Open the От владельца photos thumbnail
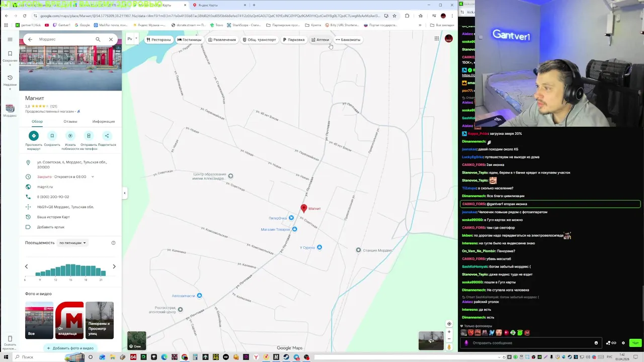This screenshot has height=362, width=644. [69, 320]
